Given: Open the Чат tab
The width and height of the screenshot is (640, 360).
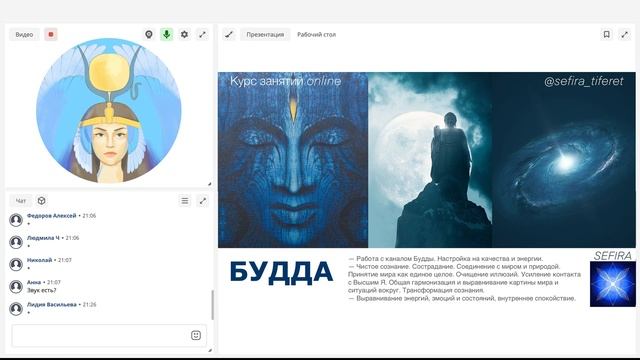Looking at the screenshot, I should pyautogui.click(x=20, y=200).
